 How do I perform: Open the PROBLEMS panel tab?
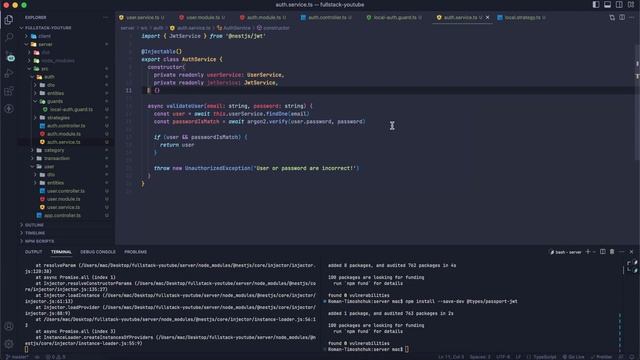click(136, 252)
